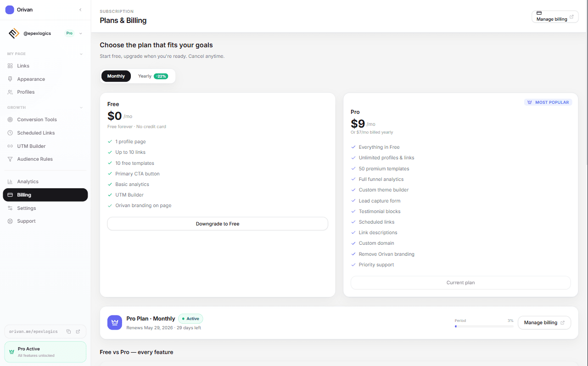Click the 'Or $7/mo billed yearly' text
588x366 pixels.
tap(372, 132)
